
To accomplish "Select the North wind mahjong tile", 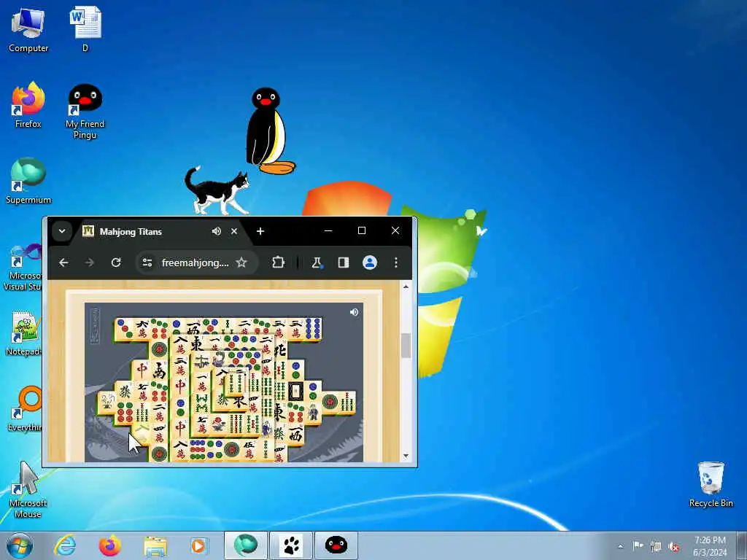I will [280, 349].
